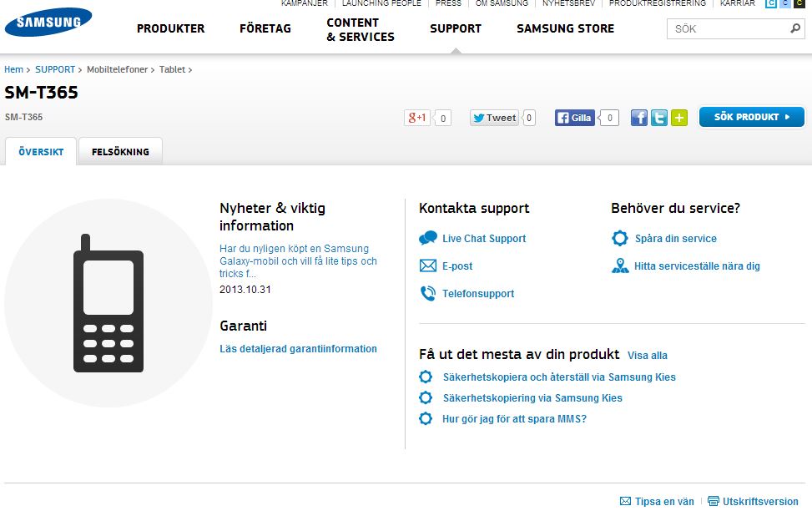Image resolution: width=812 pixels, height=521 pixels.
Task: Click the green plus share icon
Action: tap(679, 118)
